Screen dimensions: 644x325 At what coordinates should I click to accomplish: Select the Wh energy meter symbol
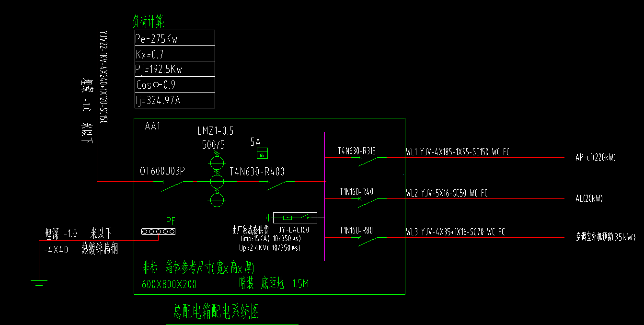coord(262,153)
